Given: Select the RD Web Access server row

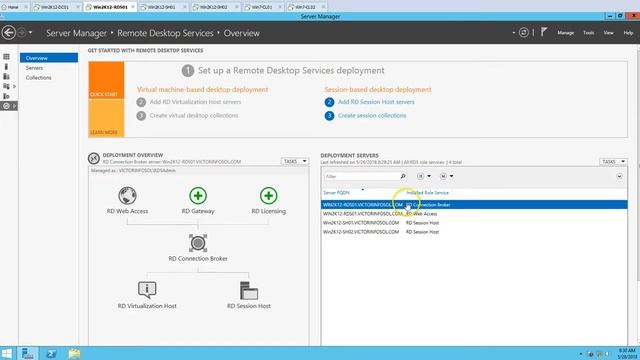Looking at the screenshot, I should (x=474, y=213).
